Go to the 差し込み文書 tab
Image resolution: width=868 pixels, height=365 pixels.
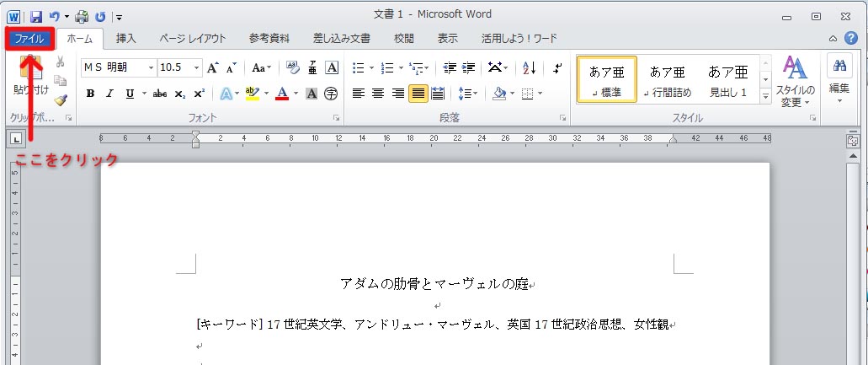342,39
